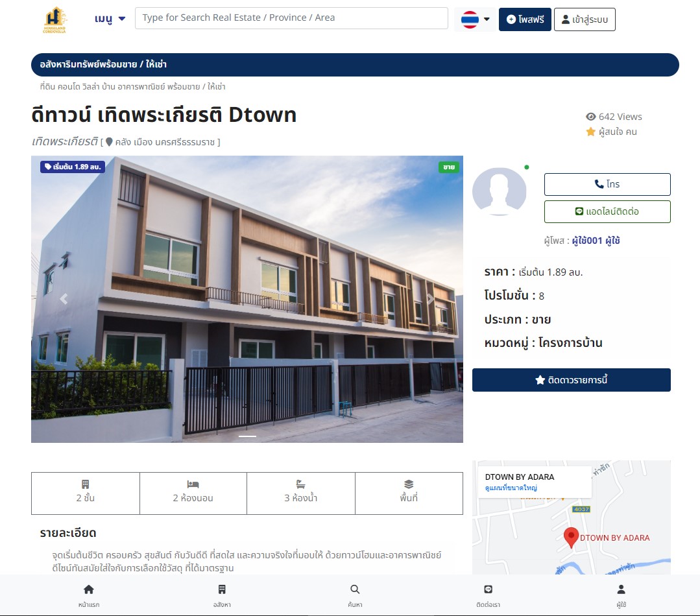Click ดูแผนที่ขนาดใหญ่ larger map link
This screenshot has width=700, height=616.
pos(511,488)
